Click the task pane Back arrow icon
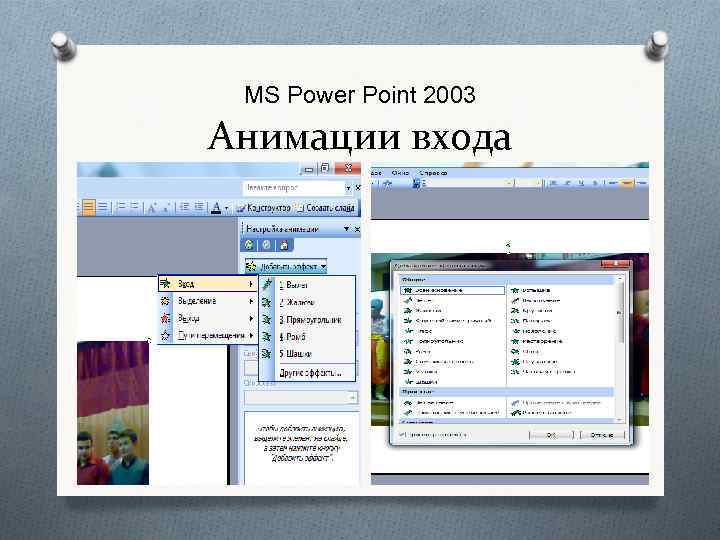Screen dimensions: 720x540 (249, 245)
